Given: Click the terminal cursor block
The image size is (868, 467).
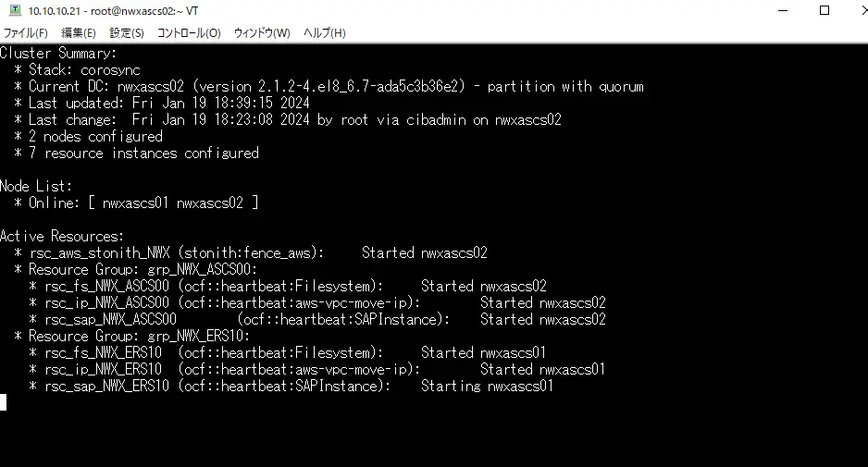Looking at the screenshot, I should 4,402.
